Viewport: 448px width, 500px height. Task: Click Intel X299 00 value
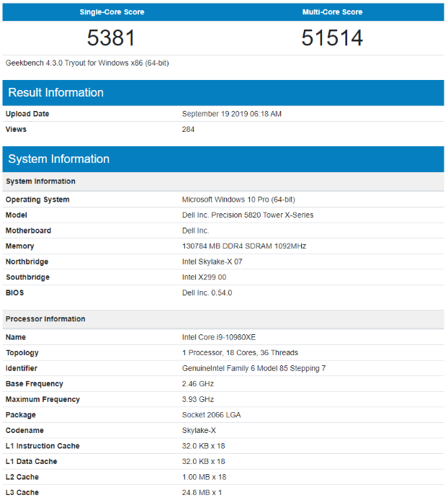205,277
